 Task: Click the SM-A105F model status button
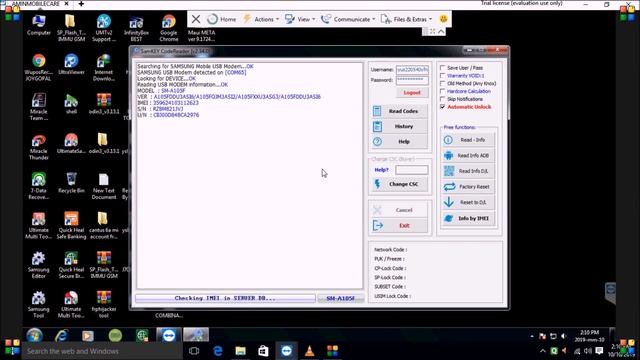pyautogui.click(x=340, y=298)
